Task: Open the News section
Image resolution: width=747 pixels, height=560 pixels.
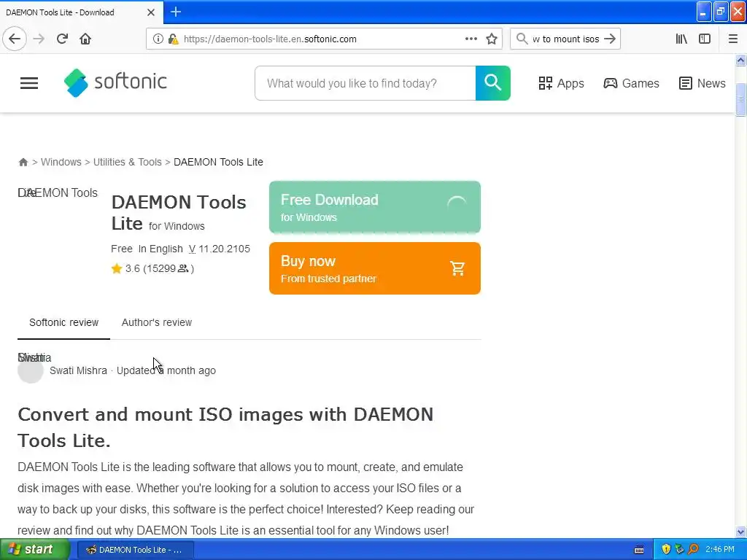Action: pos(702,83)
